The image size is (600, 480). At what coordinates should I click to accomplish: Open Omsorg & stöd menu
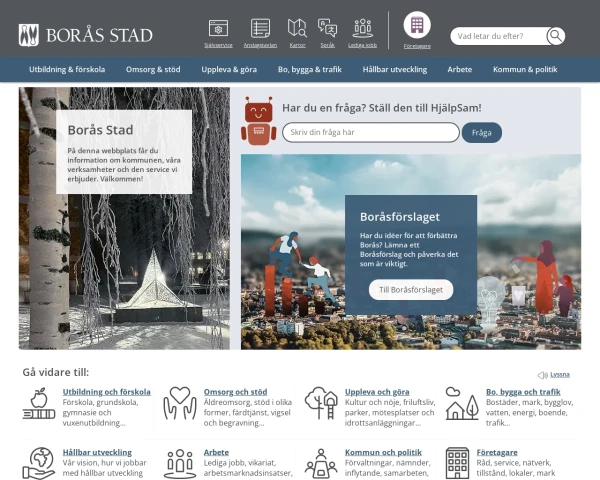point(153,69)
